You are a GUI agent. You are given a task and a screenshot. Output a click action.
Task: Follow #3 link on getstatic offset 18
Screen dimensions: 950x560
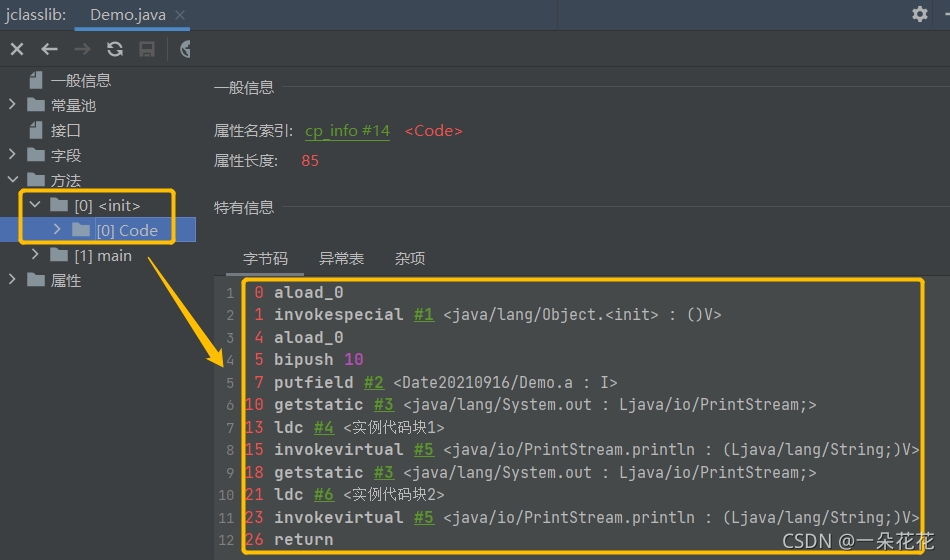point(384,473)
